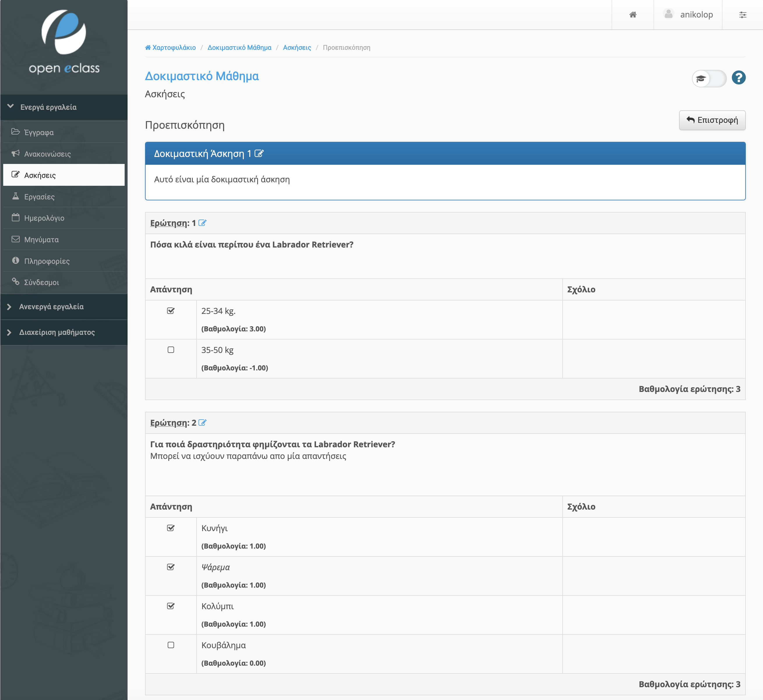Go to home via house icon

coord(633,15)
